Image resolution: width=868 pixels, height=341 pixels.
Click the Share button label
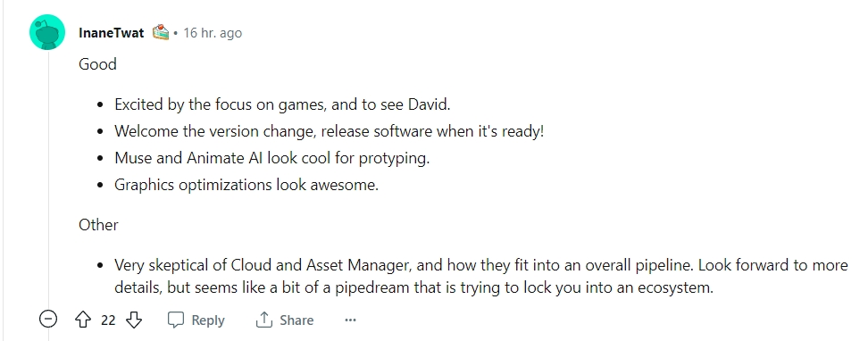coord(296,320)
